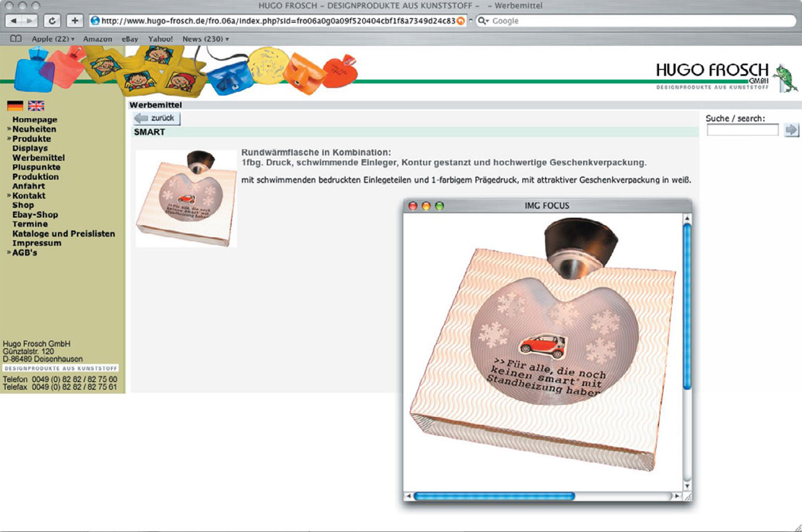Click the Suche / search input field
The width and height of the screenshot is (802, 532).
743,130
